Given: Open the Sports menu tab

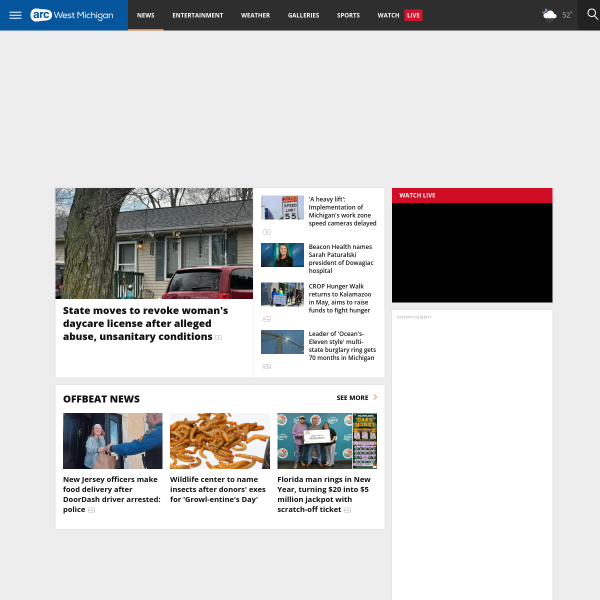Looking at the screenshot, I should 348,15.
